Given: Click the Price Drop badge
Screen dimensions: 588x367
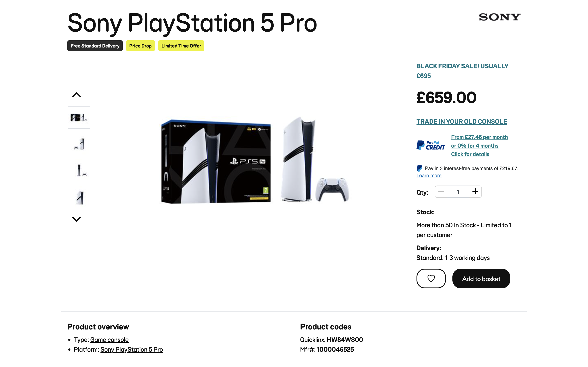Looking at the screenshot, I should click(140, 46).
